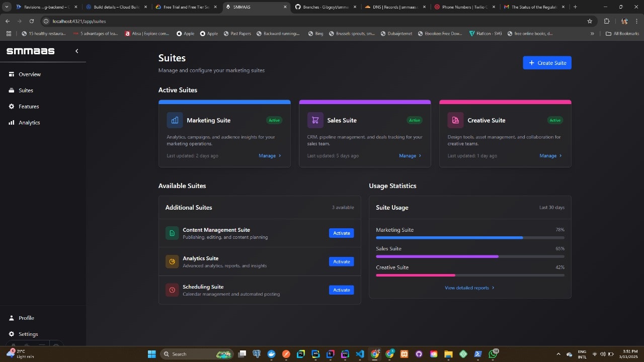The image size is (644, 362).
Task: Open the Flaticon - SVG bookmark
Action: coord(485,34)
